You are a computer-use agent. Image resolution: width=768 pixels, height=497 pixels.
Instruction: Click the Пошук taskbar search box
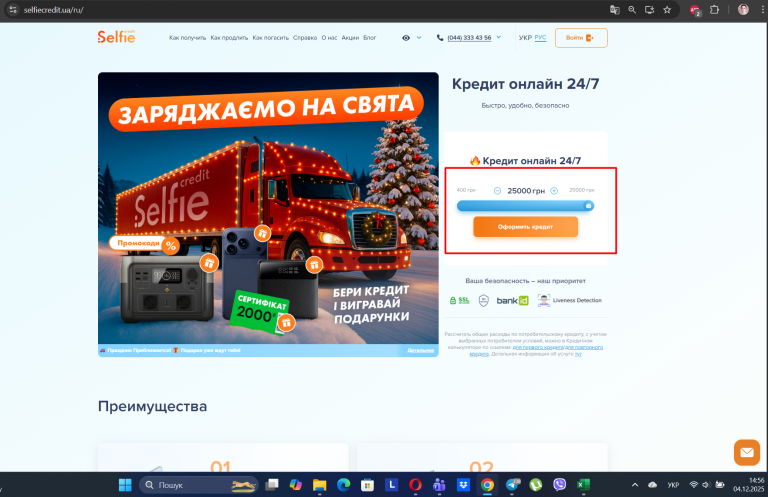199,485
